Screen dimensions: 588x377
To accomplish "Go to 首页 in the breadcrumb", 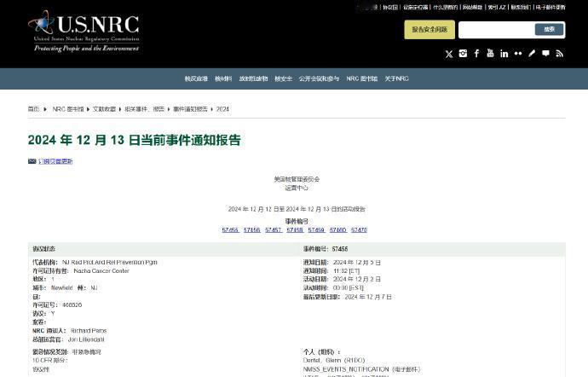I will [x=33, y=109].
